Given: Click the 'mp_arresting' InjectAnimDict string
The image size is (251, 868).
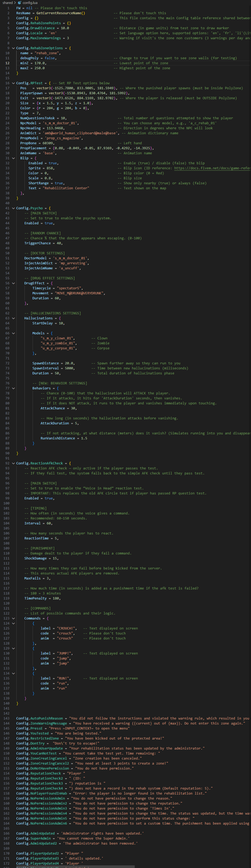Looking at the screenshot, I should [x=74, y=263].
